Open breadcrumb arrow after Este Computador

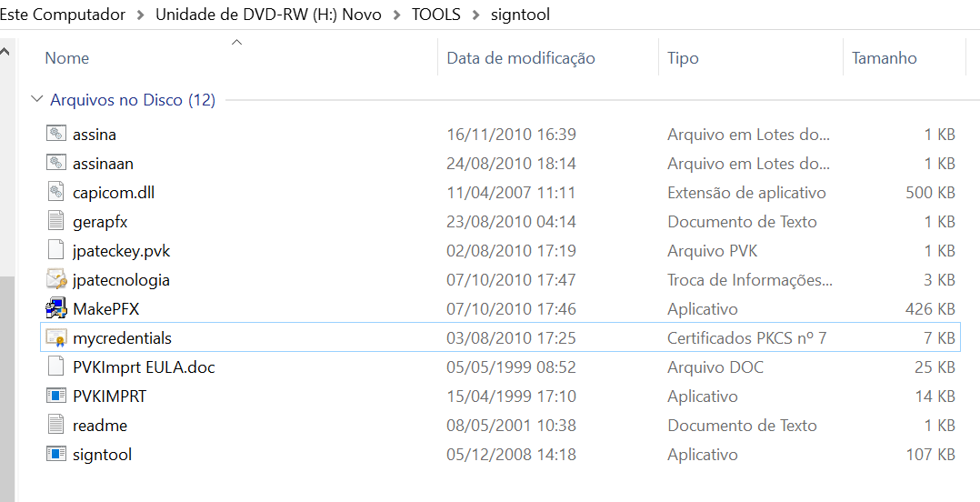point(141,15)
